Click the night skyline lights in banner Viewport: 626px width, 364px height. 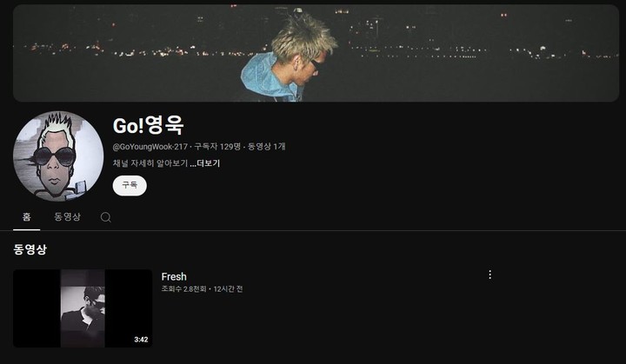click(483, 53)
